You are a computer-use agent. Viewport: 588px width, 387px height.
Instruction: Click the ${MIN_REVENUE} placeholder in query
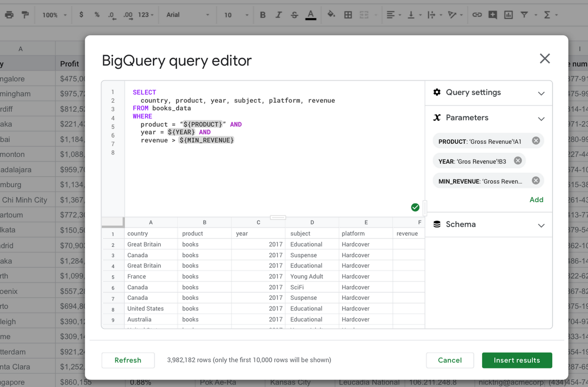coord(206,140)
